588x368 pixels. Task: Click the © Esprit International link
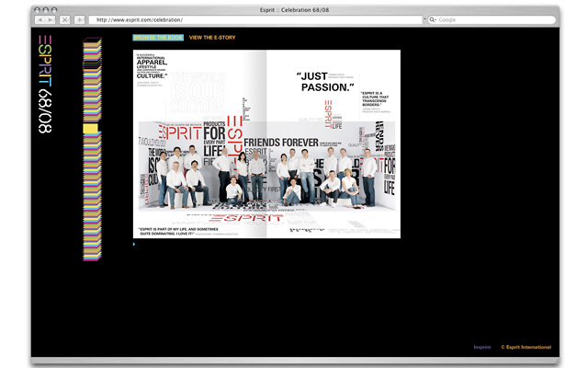pos(526,347)
